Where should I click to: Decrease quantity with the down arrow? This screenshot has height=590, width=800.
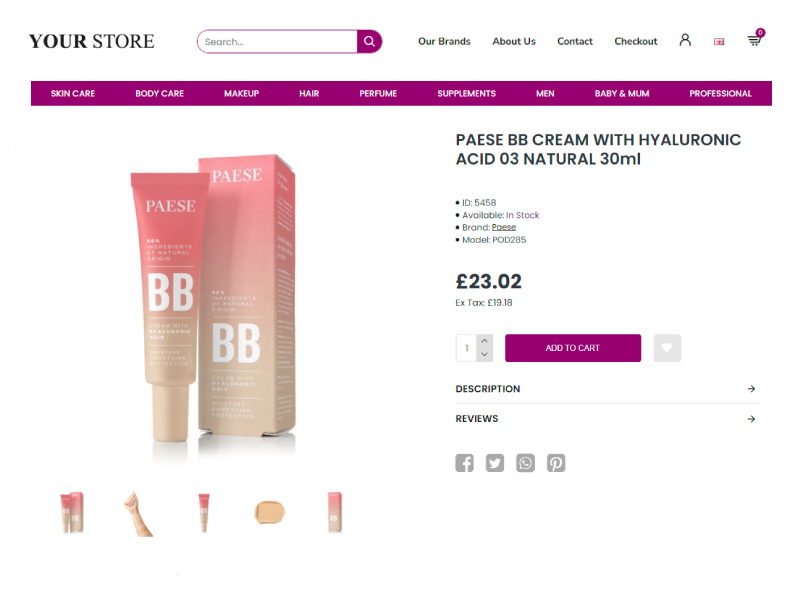click(484, 354)
